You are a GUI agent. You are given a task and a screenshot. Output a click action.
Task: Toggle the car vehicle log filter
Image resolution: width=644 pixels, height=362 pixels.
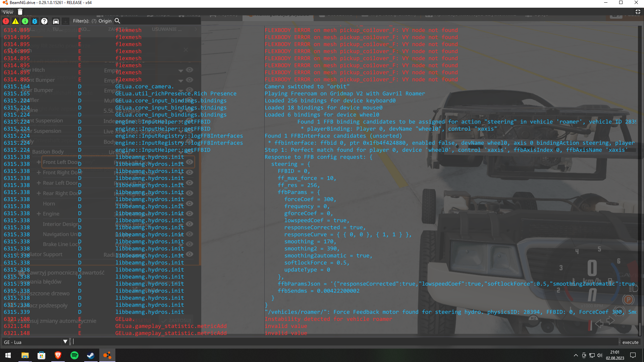click(56, 21)
